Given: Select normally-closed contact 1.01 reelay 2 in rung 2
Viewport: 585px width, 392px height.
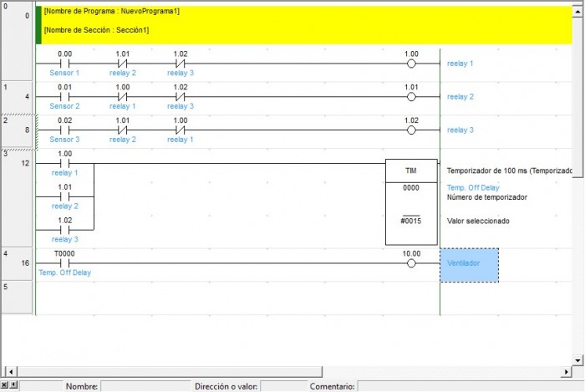Looking at the screenshot, I should point(122,130).
